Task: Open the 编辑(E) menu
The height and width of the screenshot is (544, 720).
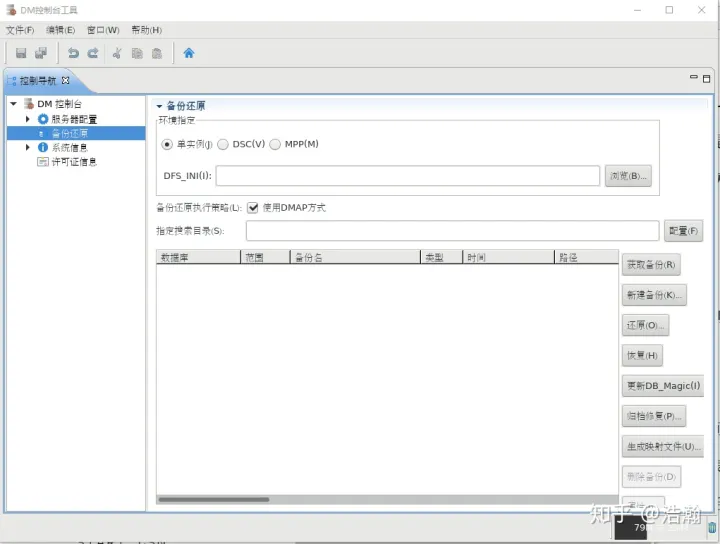Action: (61, 30)
